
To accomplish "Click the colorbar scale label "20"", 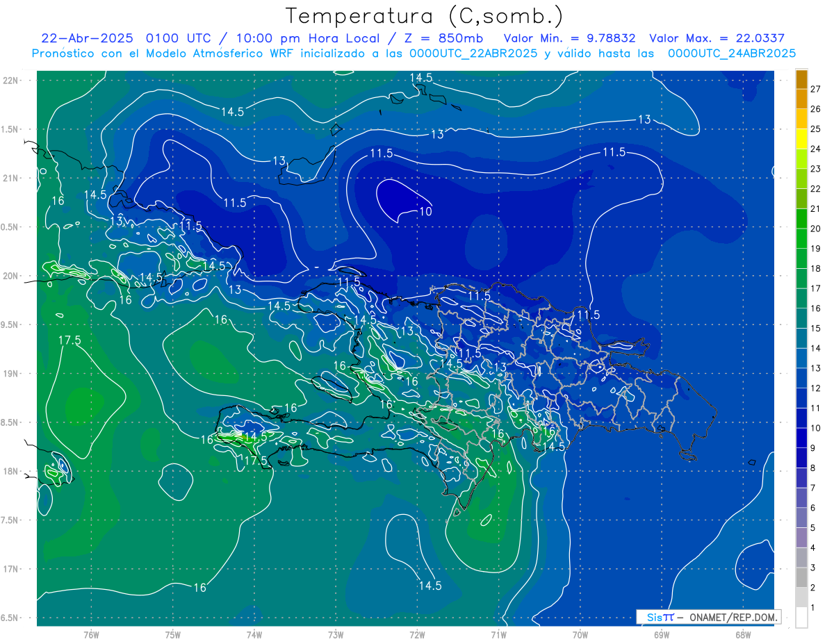I will (x=815, y=229).
